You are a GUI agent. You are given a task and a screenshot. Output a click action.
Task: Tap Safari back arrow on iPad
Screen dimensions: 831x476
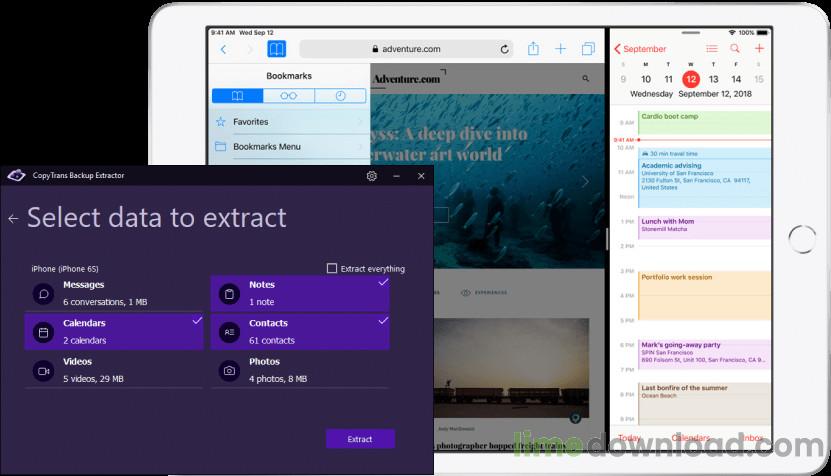(x=223, y=49)
